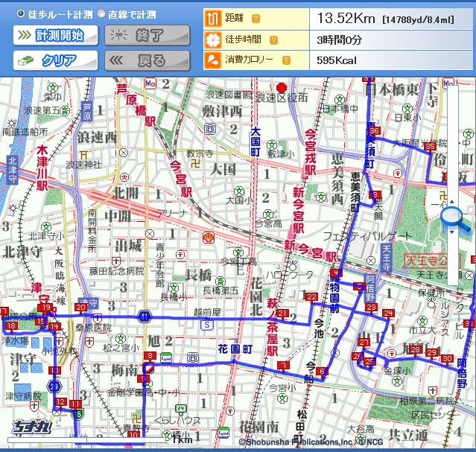Click the クリア button

point(56,60)
